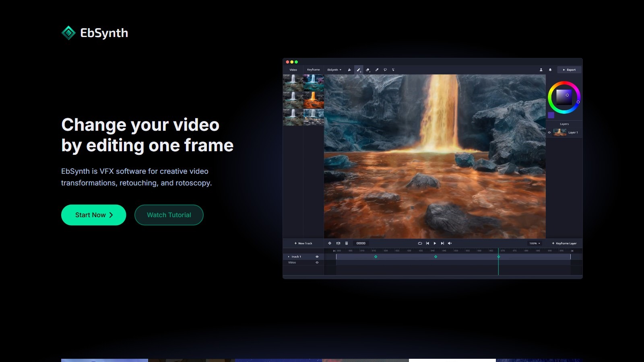
Task: Select the eraser tool
Action: [x=367, y=70]
